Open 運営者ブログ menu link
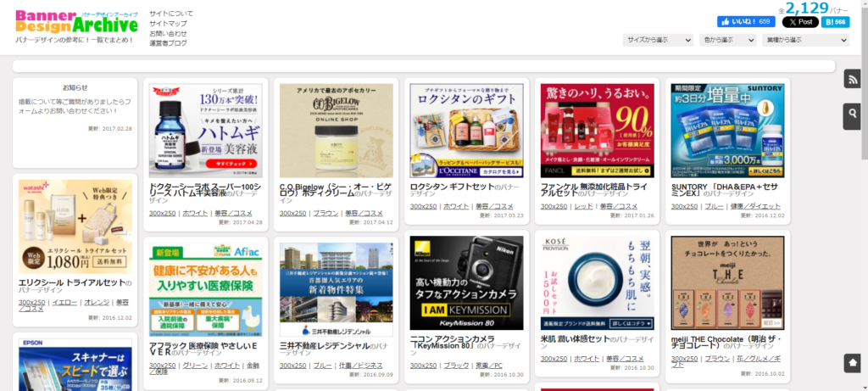 pyautogui.click(x=168, y=43)
